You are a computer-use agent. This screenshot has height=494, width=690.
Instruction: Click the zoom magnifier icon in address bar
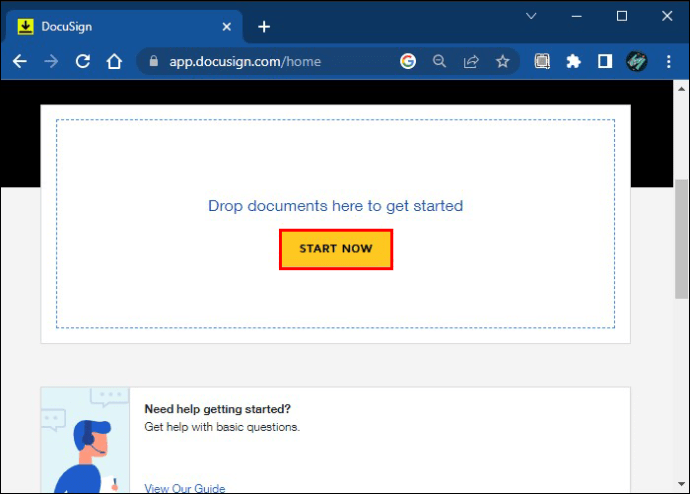(439, 61)
